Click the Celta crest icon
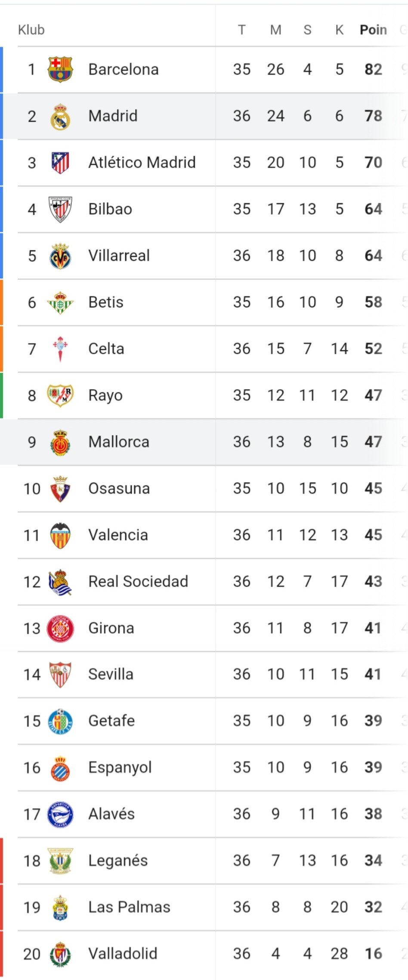Image resolution: width=408 pixels, height=980 pixels. [x=60, y=349]
